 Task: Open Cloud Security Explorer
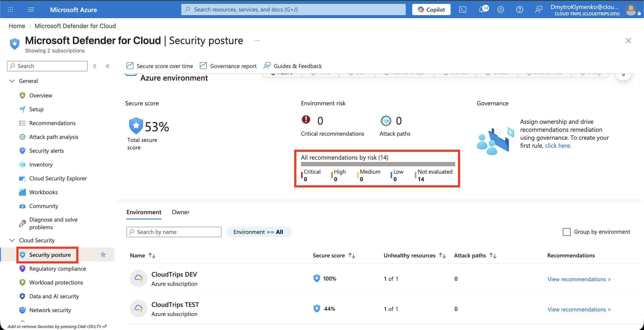coord(58,178)
